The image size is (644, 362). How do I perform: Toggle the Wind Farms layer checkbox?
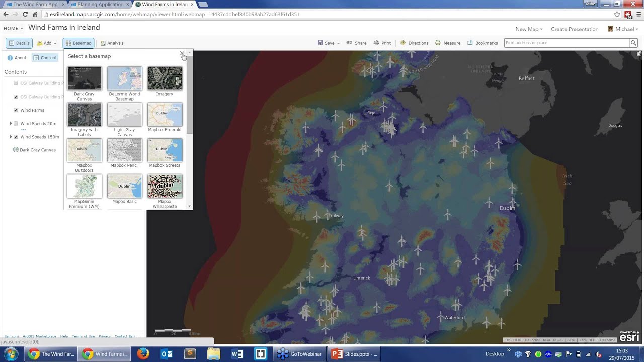click(16, 110)
